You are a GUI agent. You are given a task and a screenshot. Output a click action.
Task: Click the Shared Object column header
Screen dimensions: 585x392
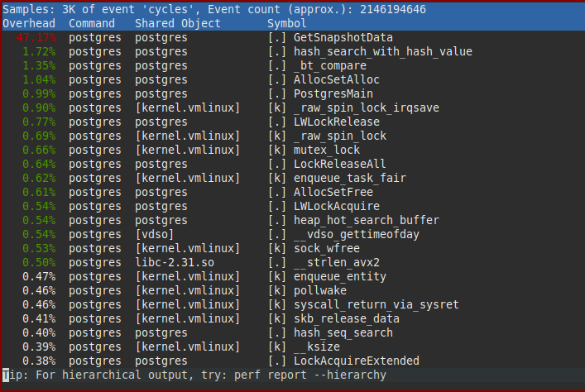pyautogui.click(x=178, y=23)
